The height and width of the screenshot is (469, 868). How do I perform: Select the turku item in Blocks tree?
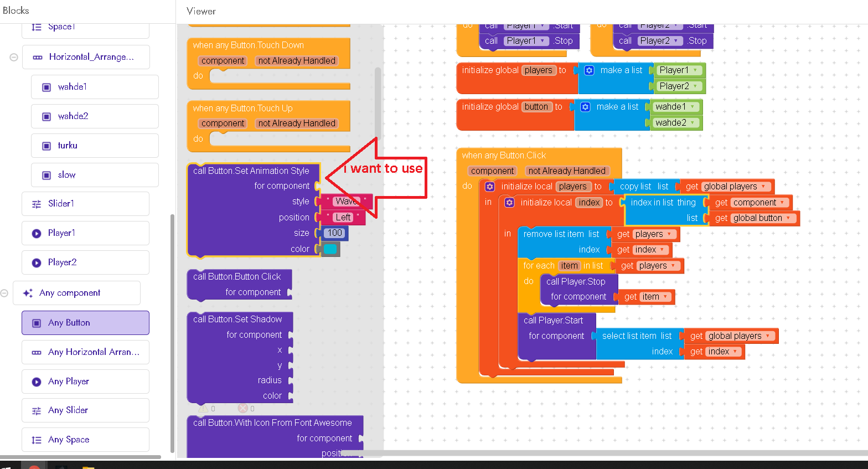point(68,146)
